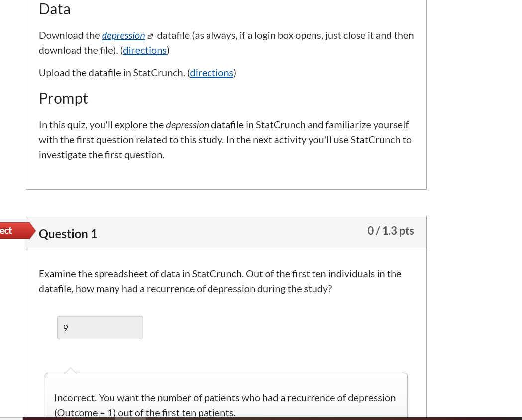Click the red Incorrect flag marker
This screenshot has height=420, width=522.
16,231
